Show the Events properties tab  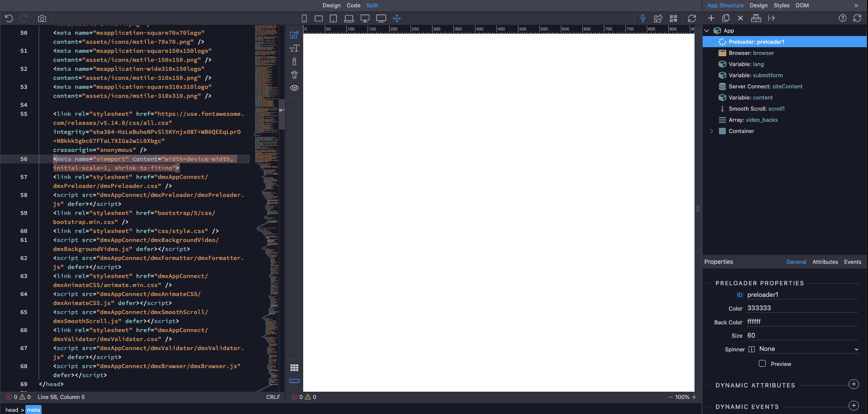point(853,262)
